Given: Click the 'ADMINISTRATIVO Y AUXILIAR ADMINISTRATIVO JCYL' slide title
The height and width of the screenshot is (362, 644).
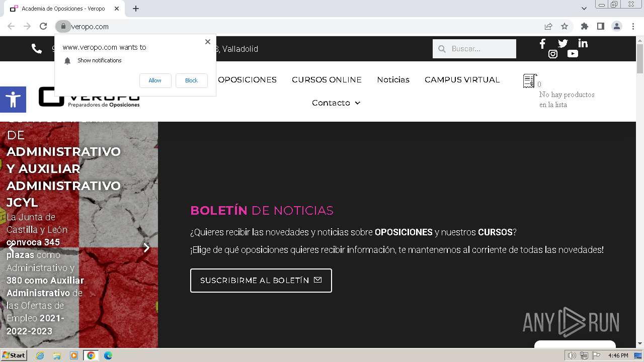Looking at the screenshot, I should 63,177.
